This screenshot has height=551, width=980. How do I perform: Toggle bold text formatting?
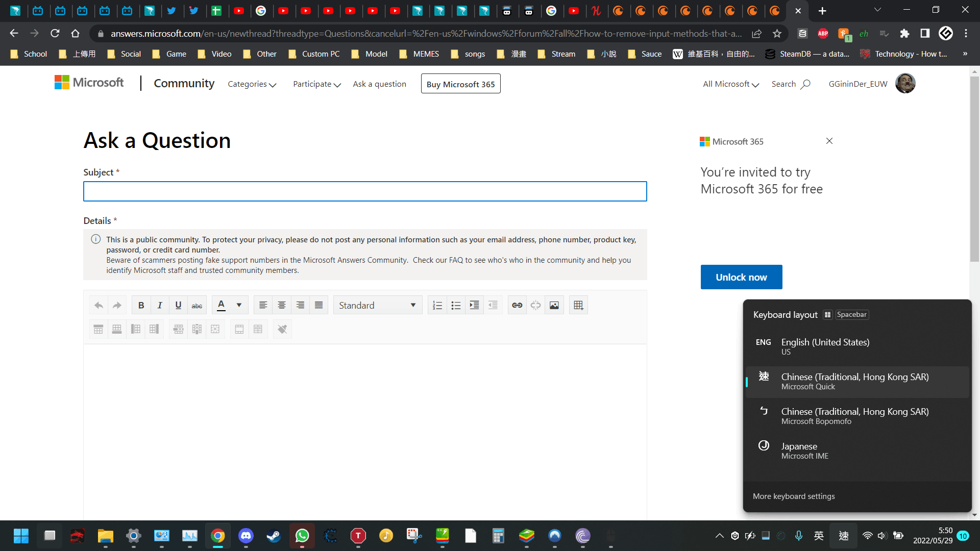tap(141, 305)
